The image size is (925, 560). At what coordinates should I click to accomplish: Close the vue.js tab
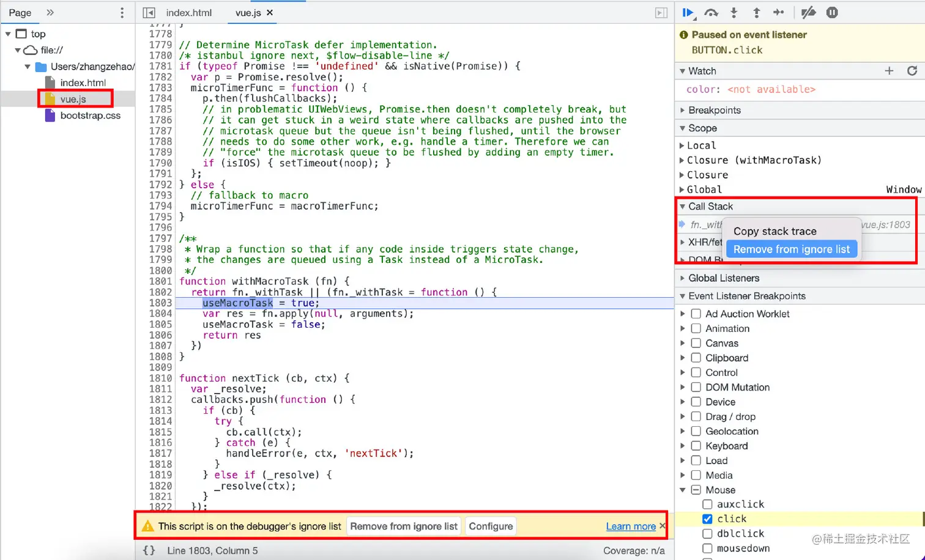point(270,12)
